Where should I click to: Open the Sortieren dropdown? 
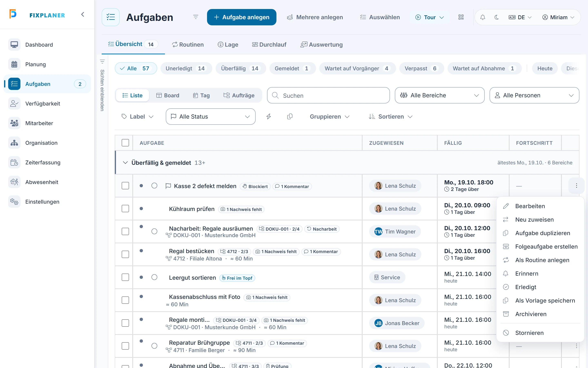click(x=391, y=117)
